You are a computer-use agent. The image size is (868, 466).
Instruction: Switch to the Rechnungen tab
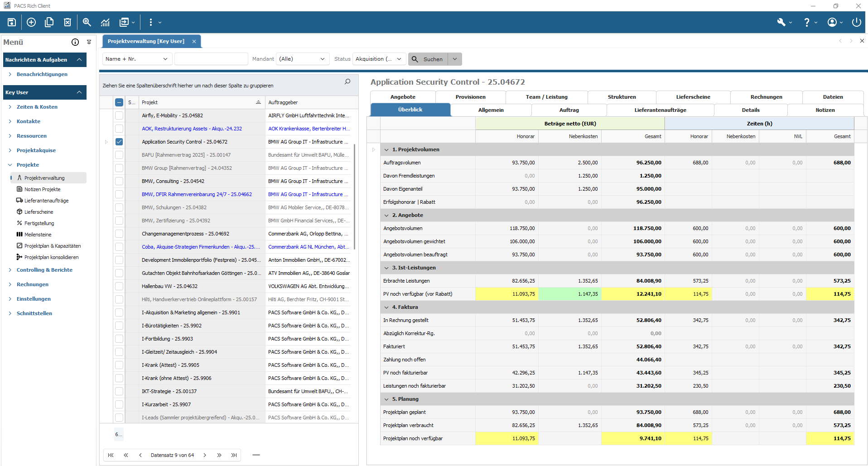[766, 96]
